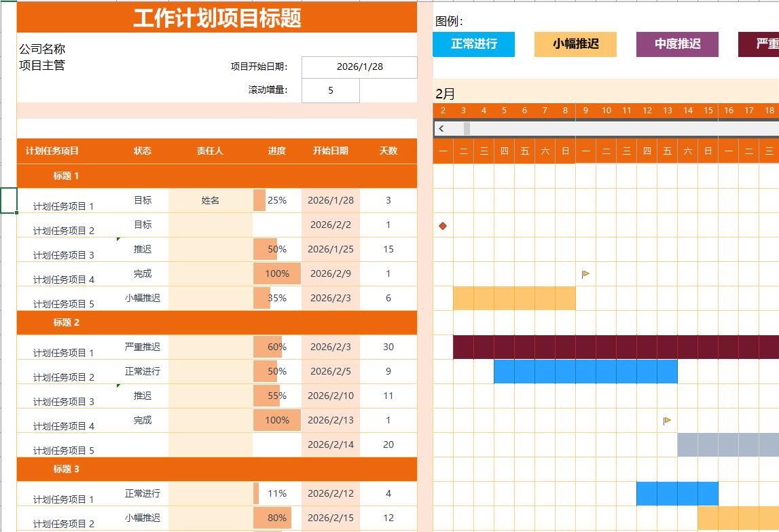Select the 姓名 cell in 责任人 column

210,201
